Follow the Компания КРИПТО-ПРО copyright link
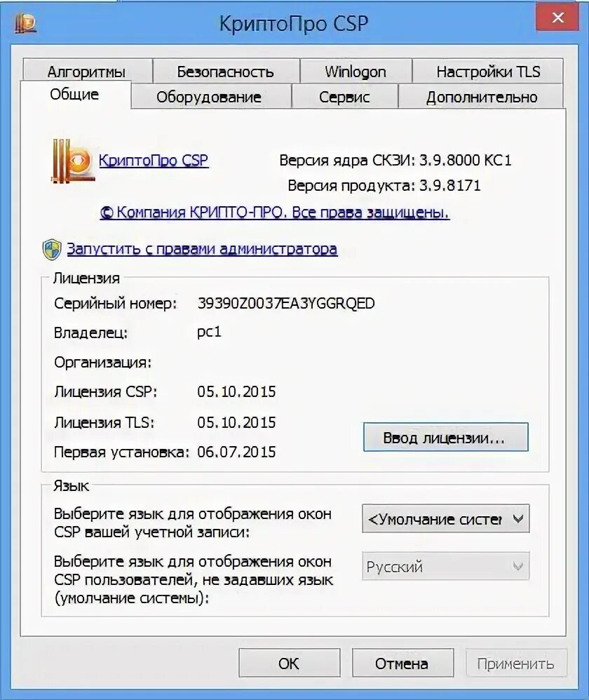The image size is (589, 700). tap(274, 213)
